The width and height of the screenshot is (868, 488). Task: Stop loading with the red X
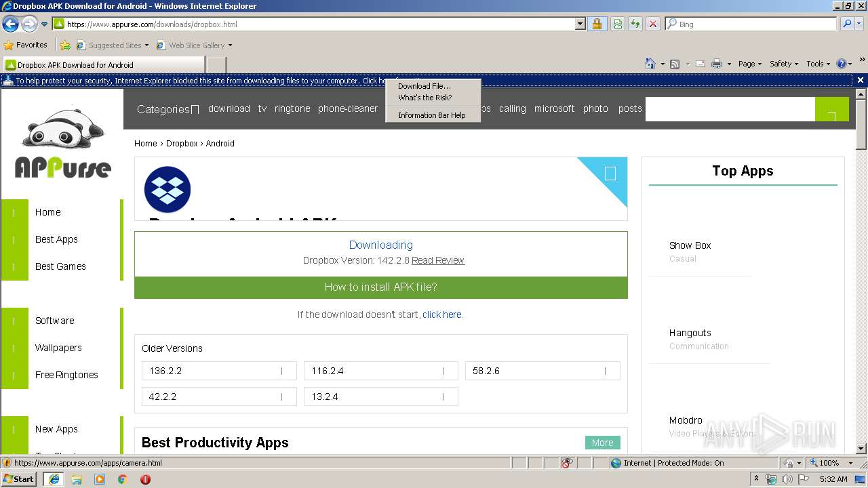(x=653, y=24)
